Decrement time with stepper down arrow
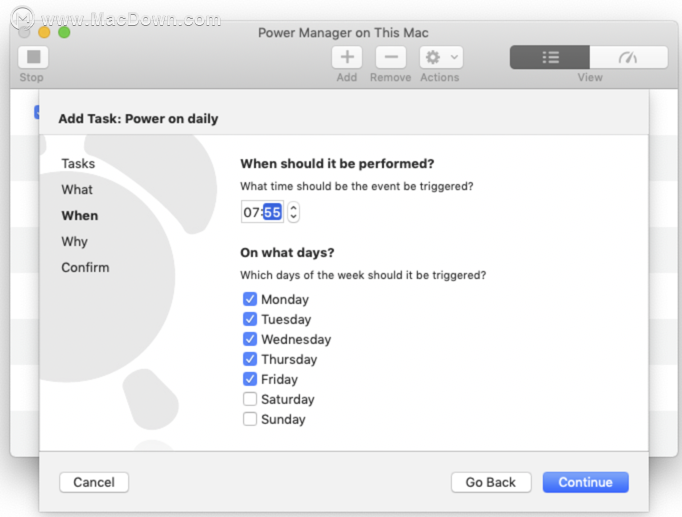The height and width of the screenshot is (517, 682). point(294,217)
